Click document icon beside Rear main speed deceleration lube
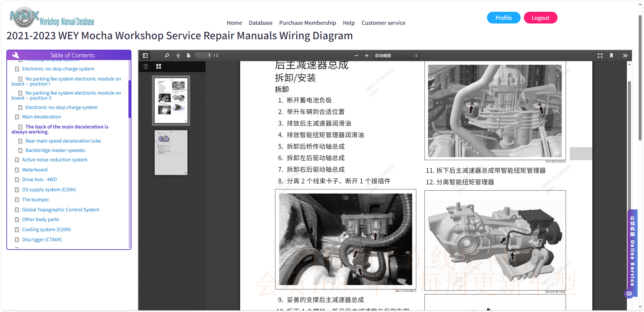The width and height of the screenshot is (644, 312). (20, 141)
